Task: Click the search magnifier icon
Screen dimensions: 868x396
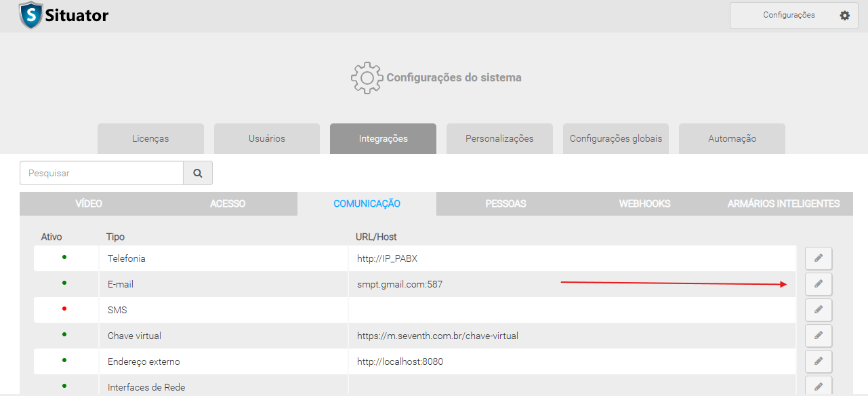Action: [198, 173]
